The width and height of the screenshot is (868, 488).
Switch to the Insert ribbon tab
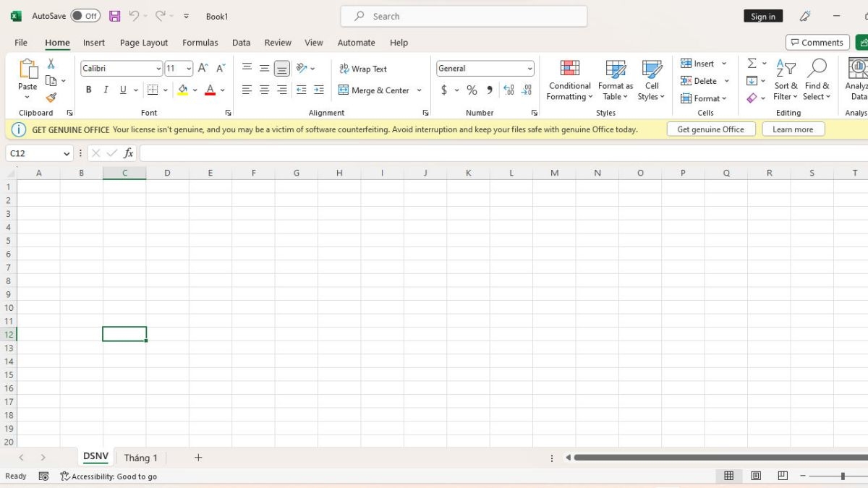point(94,43)
